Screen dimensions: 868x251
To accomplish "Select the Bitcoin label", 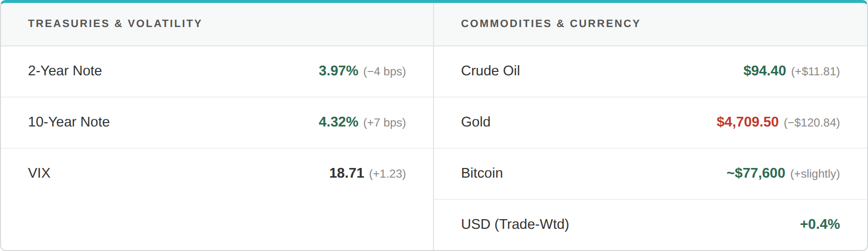I will (482, 173).
